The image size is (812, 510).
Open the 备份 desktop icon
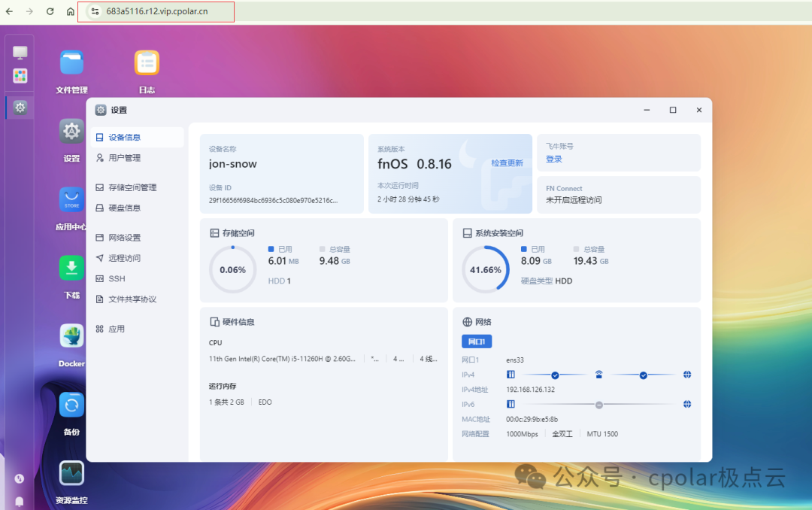(71, 405)
